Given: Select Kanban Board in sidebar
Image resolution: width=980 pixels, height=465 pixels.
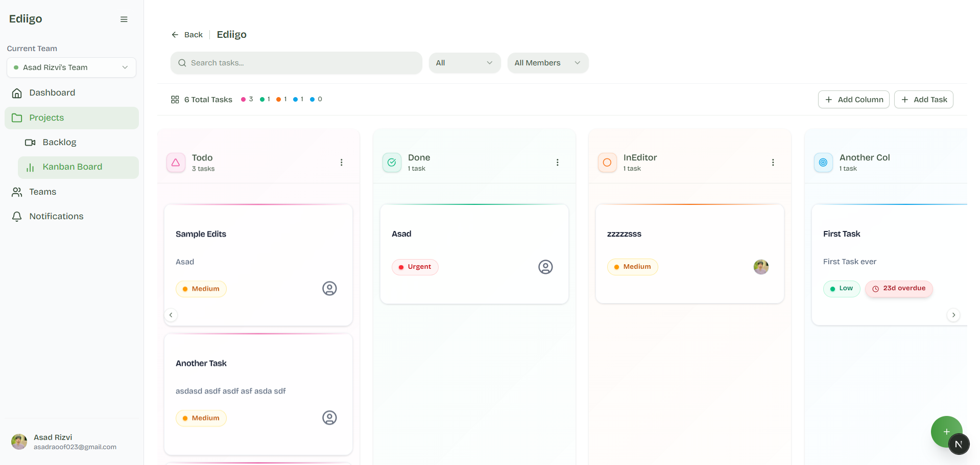Looking at the screenshot, I should point(78,167).
